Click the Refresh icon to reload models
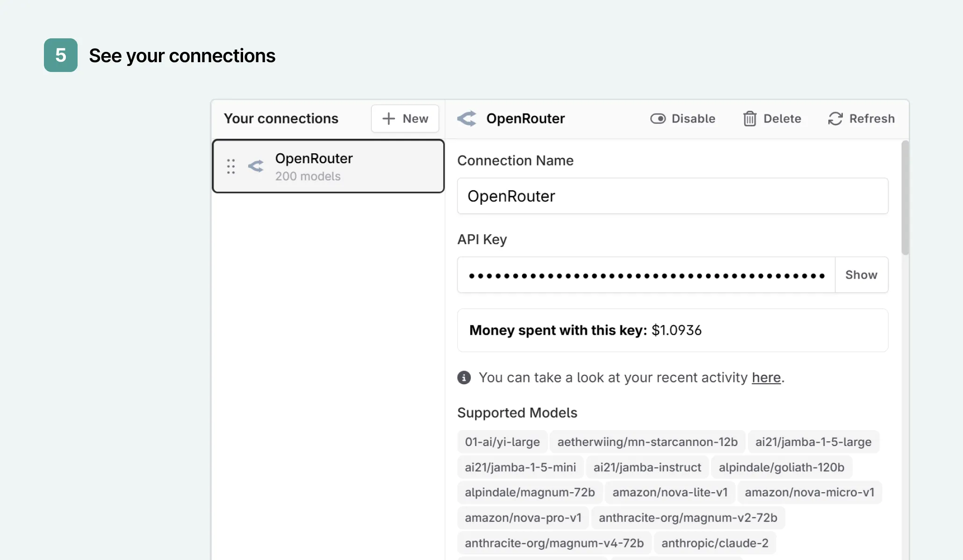The width and height of the screenshot is (963, 560). point(835,118)
